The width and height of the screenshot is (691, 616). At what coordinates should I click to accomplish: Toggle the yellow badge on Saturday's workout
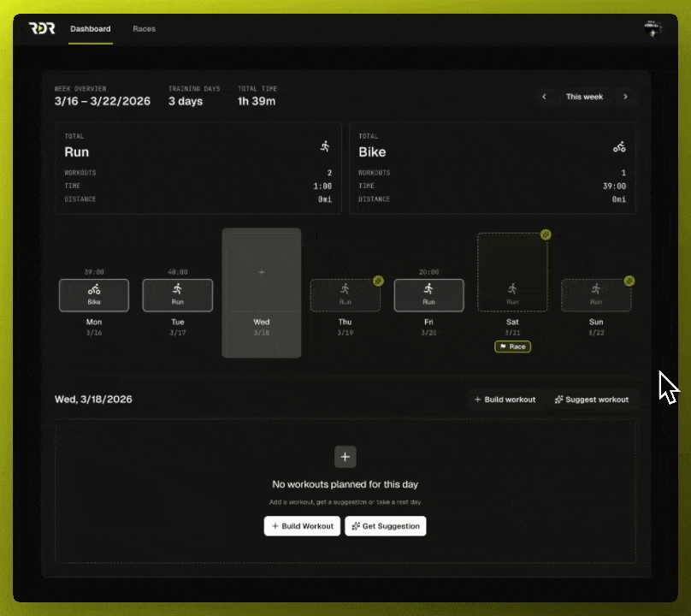point(546,234)
